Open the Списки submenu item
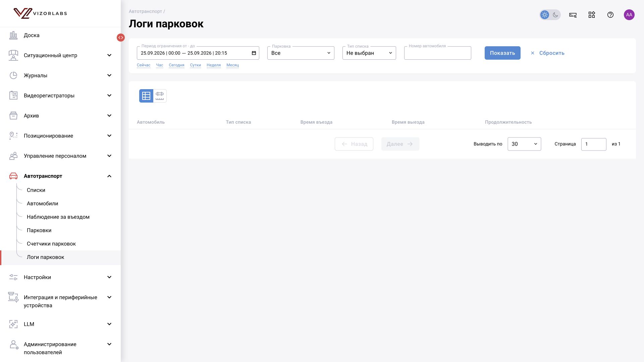Image resolution: width=644 pixels, height=362 pixels. tap(36, 190)
